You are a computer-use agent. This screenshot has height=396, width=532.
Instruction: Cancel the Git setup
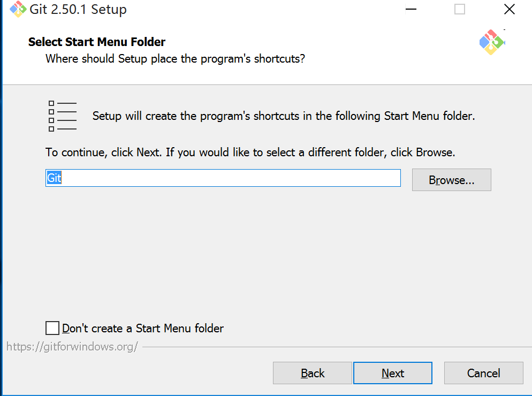[483, 374]
